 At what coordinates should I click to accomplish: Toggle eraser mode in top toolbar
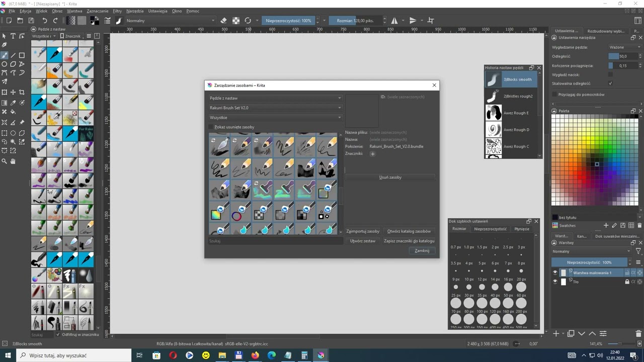[x=224, y=21]
